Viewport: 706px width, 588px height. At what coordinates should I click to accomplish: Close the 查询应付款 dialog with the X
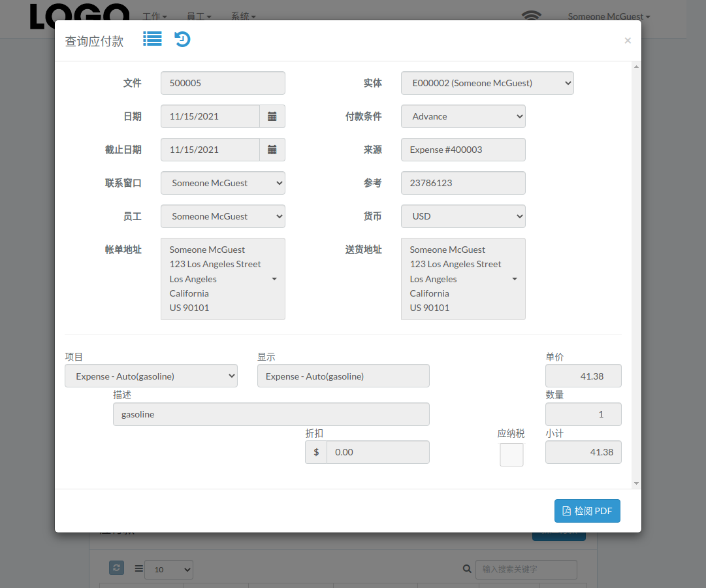point(628,41)
